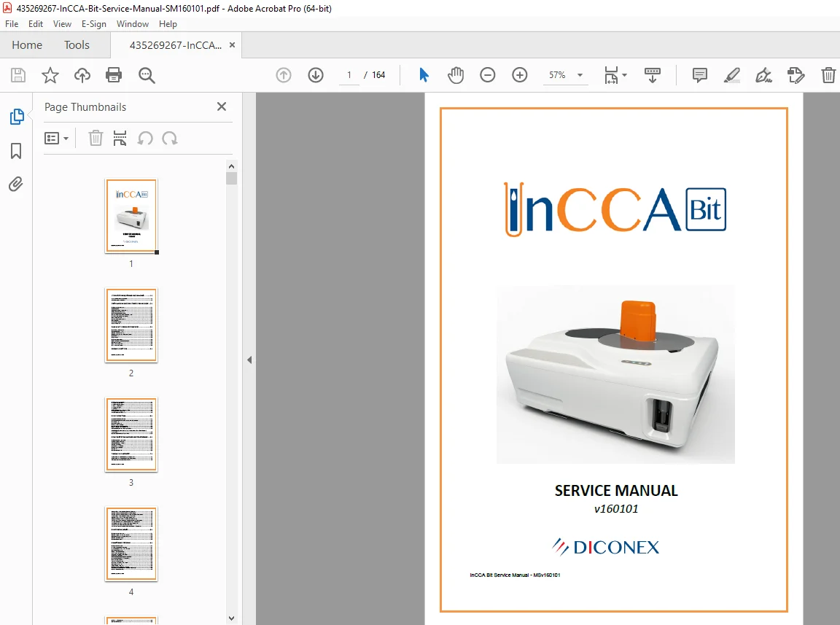840x625 pixels.
Task: Delete selected page in thumbnails panel
Action: click(96, 139)
